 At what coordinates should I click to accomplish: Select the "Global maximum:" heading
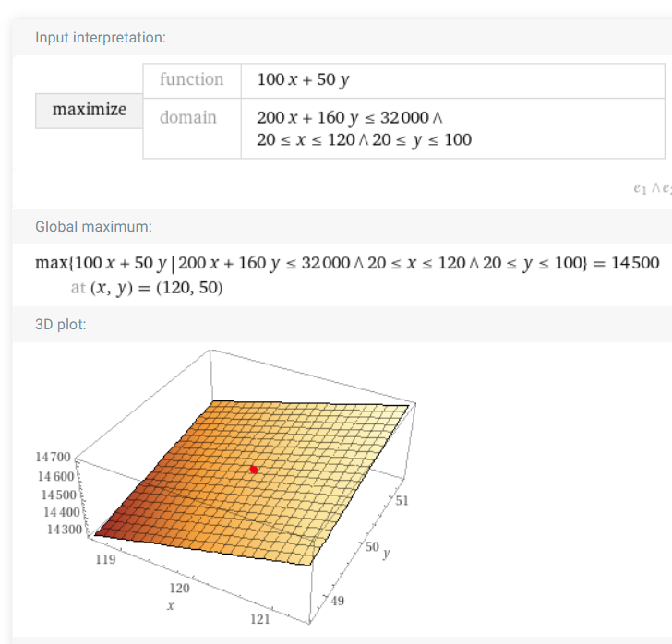tap(93, 227)
